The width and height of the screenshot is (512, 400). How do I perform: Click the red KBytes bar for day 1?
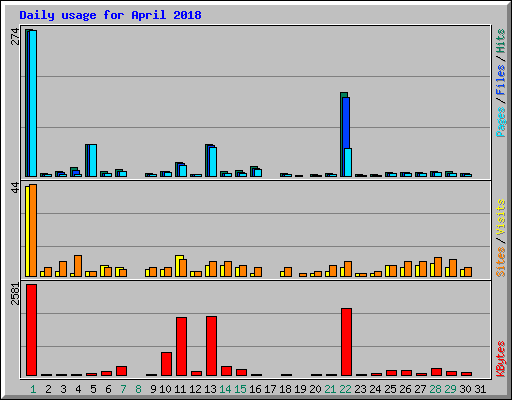tap(32, 330)
